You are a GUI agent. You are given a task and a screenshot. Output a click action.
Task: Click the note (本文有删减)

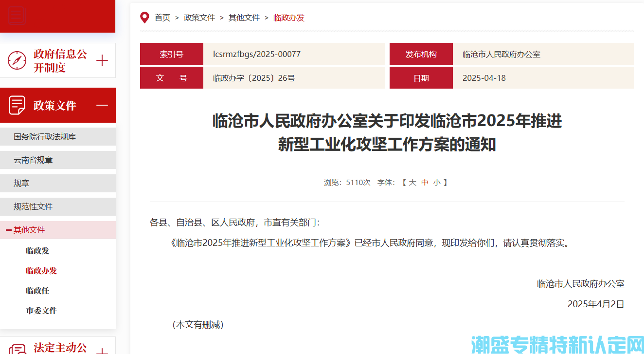point(197,325)
